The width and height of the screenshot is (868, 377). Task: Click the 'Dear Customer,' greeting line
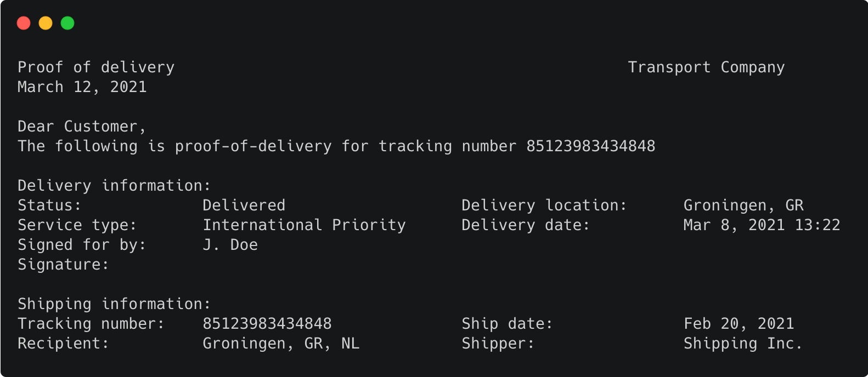coord(82,127)
